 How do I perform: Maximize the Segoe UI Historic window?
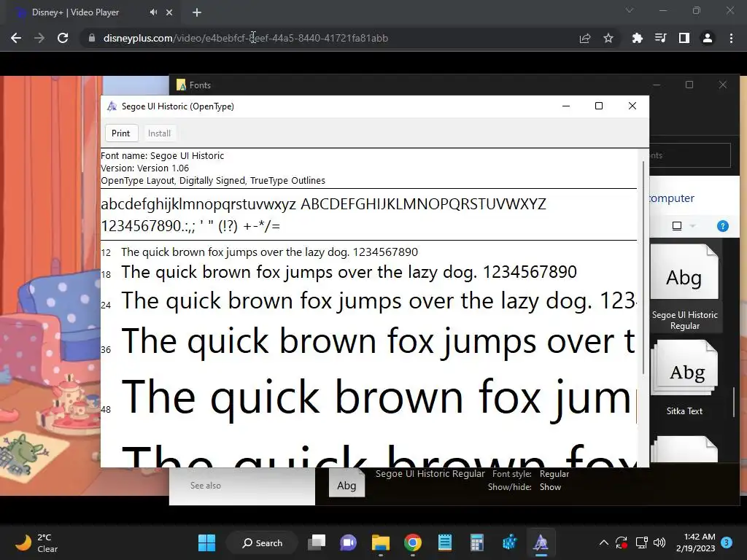[x=599, y=106]
